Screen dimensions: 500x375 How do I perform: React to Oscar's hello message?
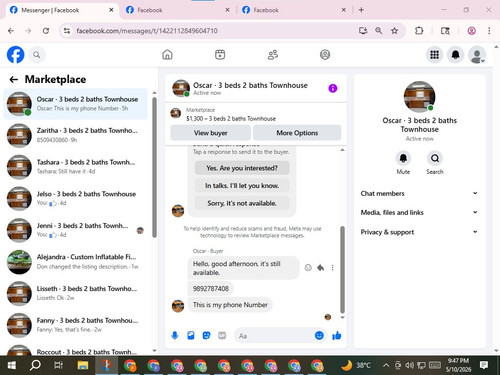pos(308,267)
